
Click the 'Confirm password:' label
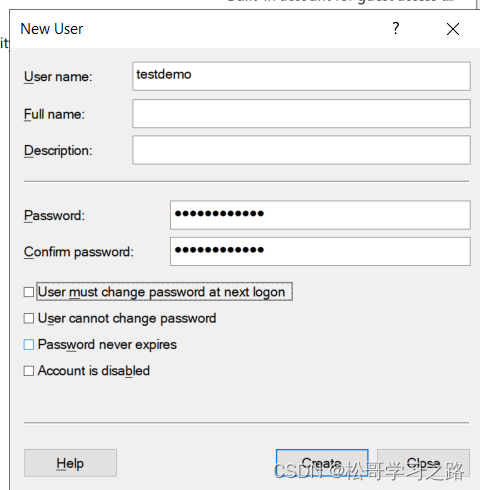click(79, 252)
